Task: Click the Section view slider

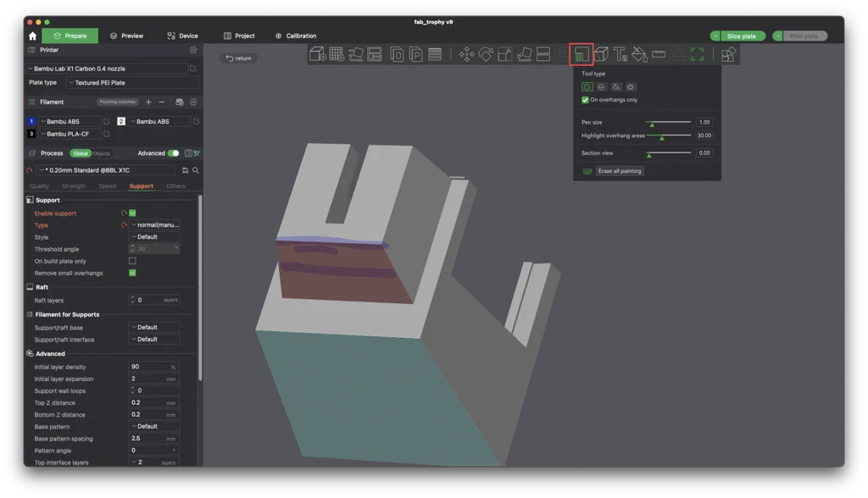Action: [x=669, y=153]
